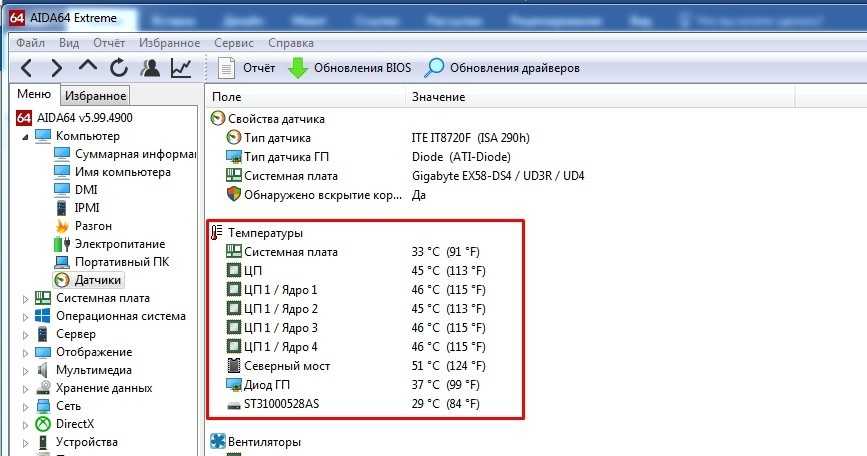Click the graph chart toolbar icon

point(181,68)
